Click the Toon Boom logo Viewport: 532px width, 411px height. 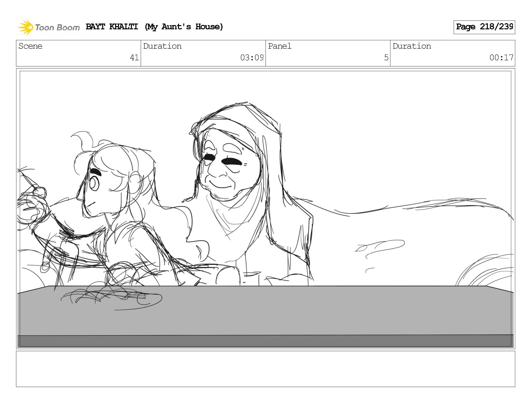click(48, 27)
